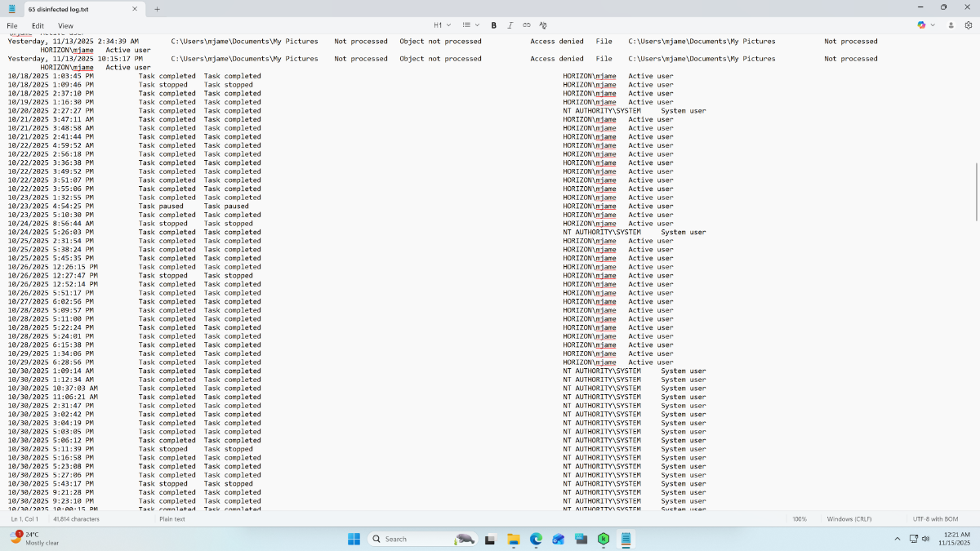Screen dimensions: 980x551
Task: Click the clear formatting icon
Action: 543,25
